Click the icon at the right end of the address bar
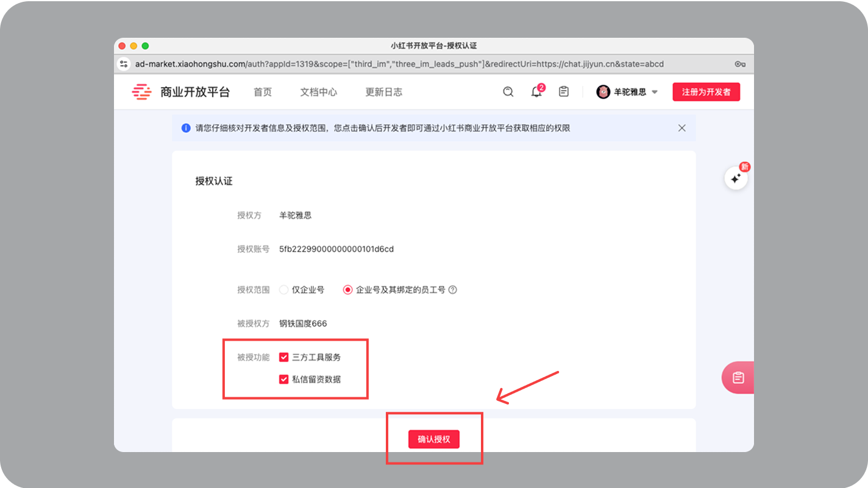Viewport: 868px width, 488px height. point(739,63)
